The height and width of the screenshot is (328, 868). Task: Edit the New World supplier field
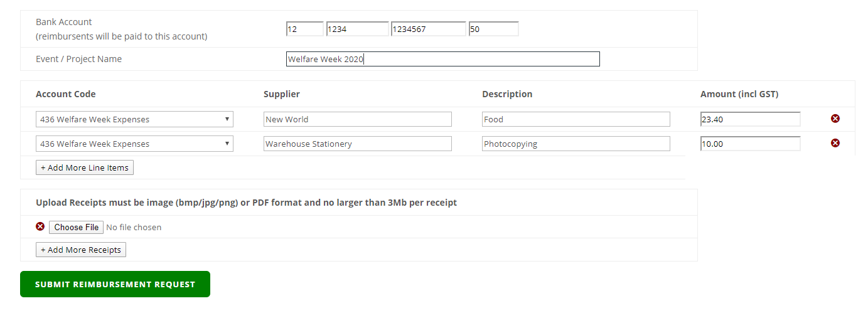(x=357, y=119)
